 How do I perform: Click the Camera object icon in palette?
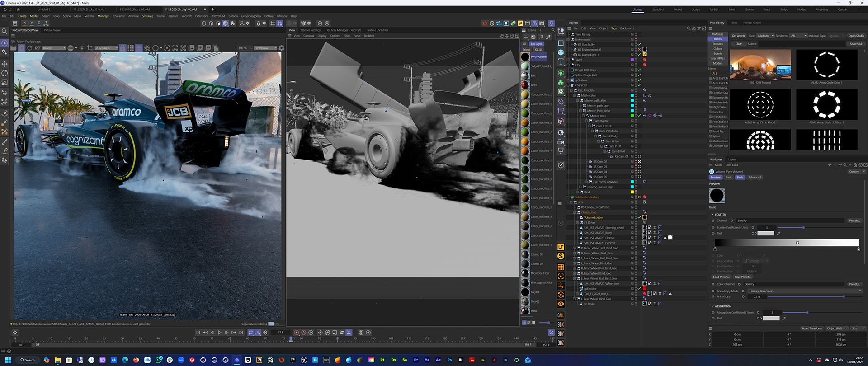[561, 142]
